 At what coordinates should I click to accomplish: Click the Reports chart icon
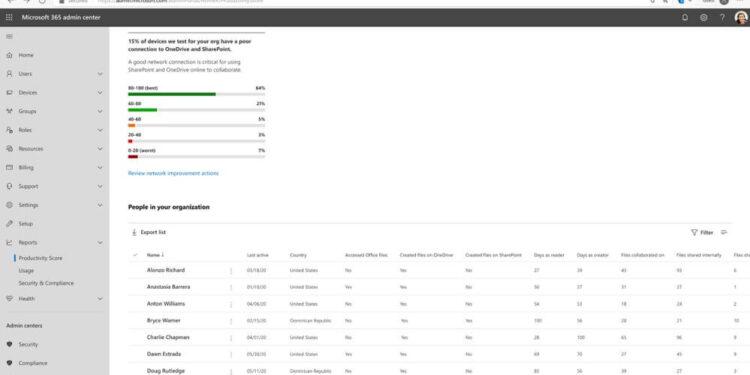(x=9, y=243)
